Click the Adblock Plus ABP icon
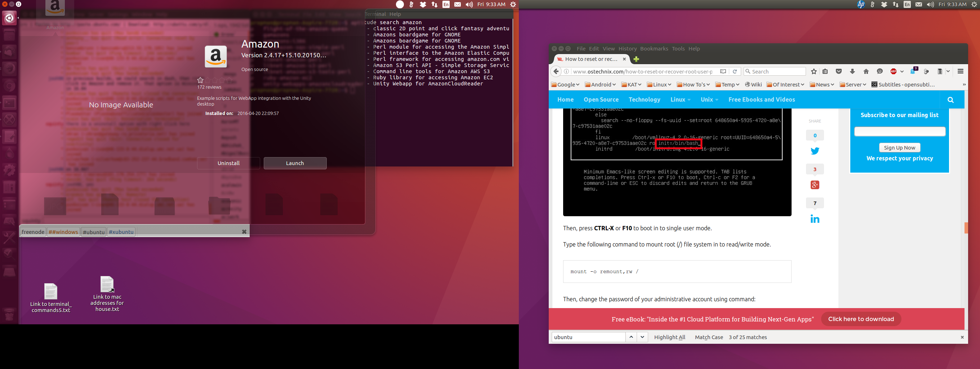The image size is (980, 369). tap(894, 71)
